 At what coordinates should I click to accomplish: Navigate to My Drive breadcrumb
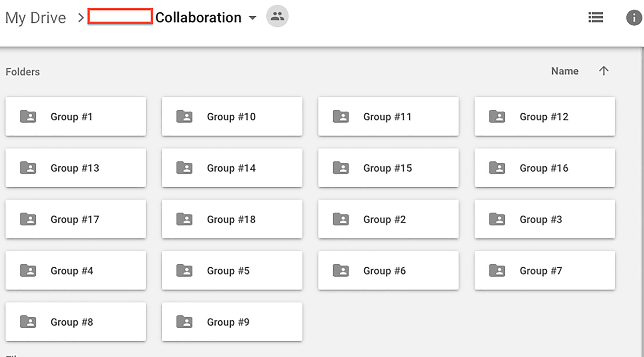[35, 18]
